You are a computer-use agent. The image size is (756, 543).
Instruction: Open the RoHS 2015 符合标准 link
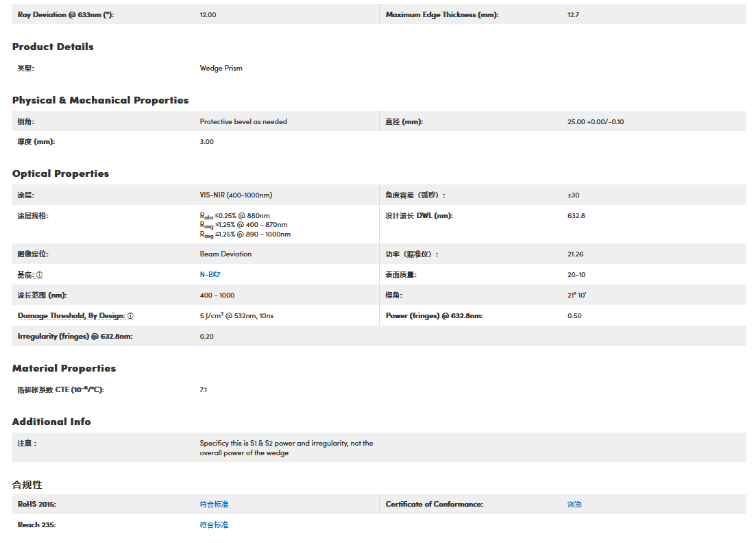[x=214, y=505]
